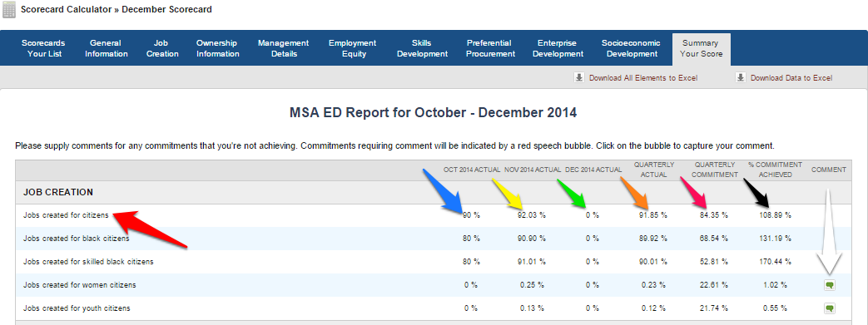The image size is (868, 325).
Task: Go to the Job Creation tab
Action: click(162, 48)
